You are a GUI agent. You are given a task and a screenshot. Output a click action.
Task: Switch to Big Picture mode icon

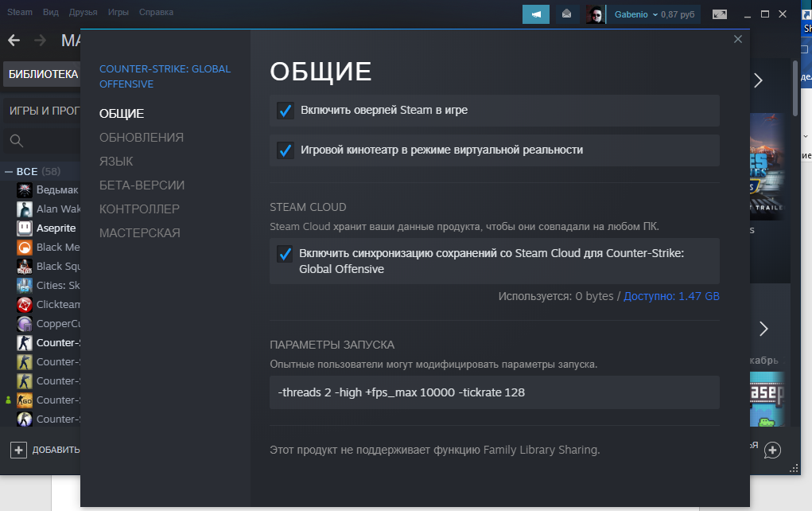[x=719, y=14]
